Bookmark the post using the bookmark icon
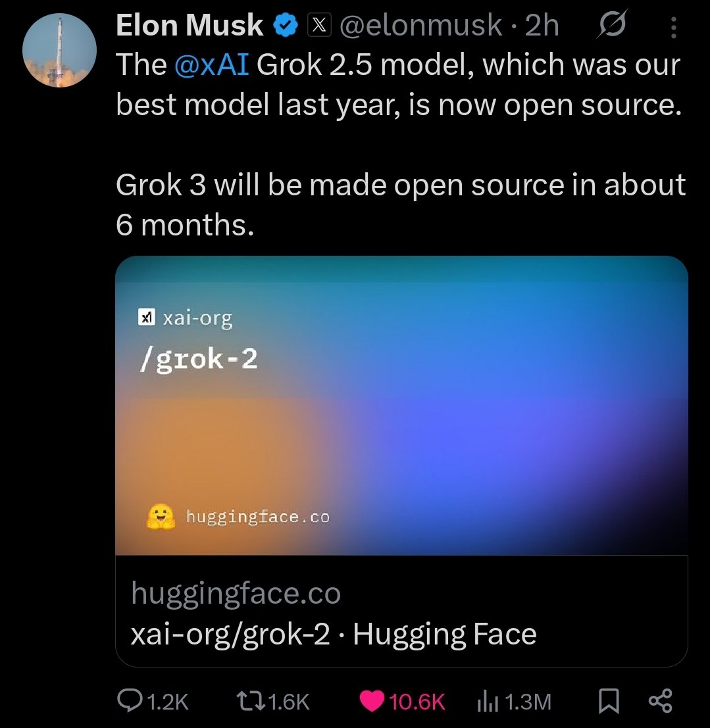The width and height of the screenshot is (710, 728). (610, 702)
